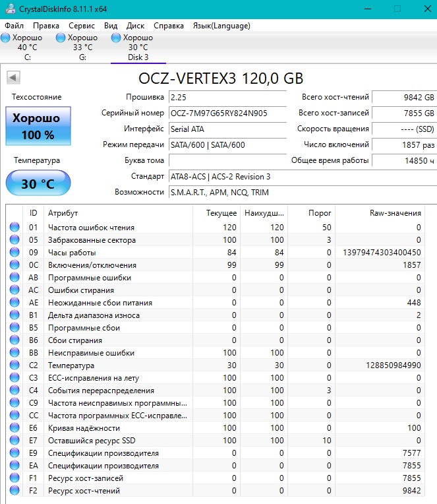Screen dimensions: 437x504
Task: Click the text Кривая надёжности
Action: (x=84, y=428)
